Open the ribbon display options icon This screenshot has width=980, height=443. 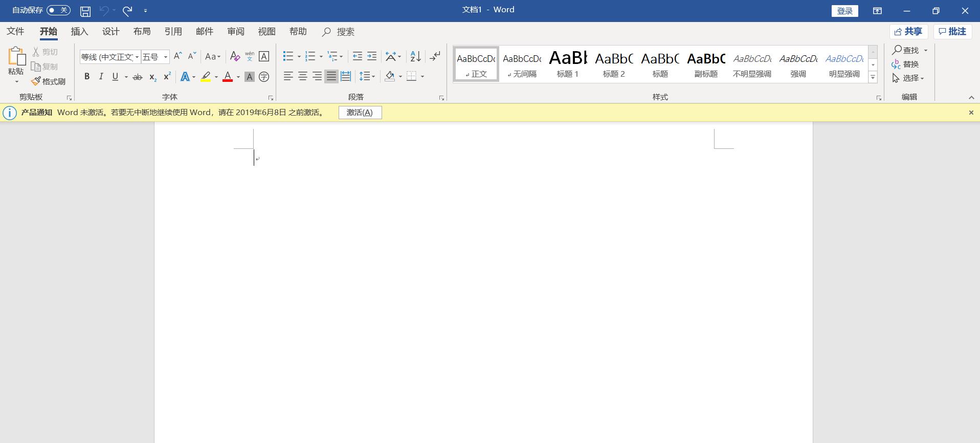pyautogui.click(x=877, y=11)
